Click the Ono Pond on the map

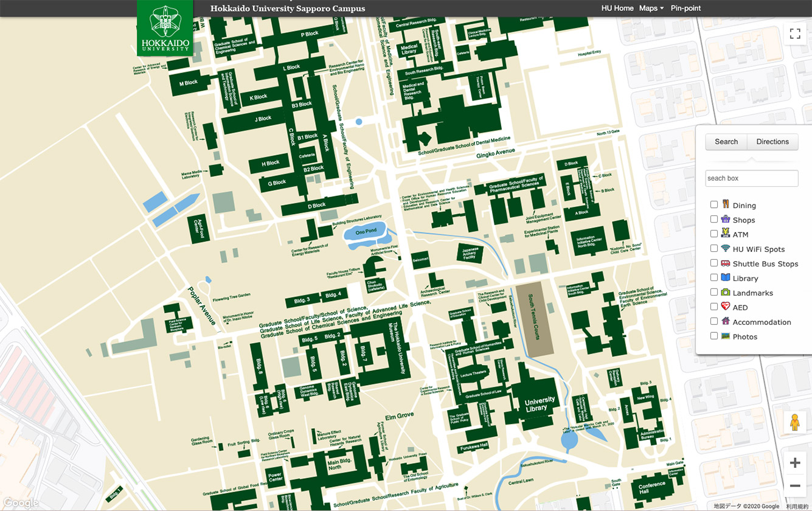coord(367,233)
